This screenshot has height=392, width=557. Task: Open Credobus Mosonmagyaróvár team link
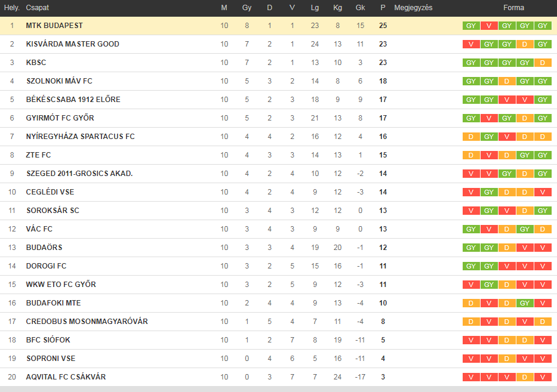point(87,322)
